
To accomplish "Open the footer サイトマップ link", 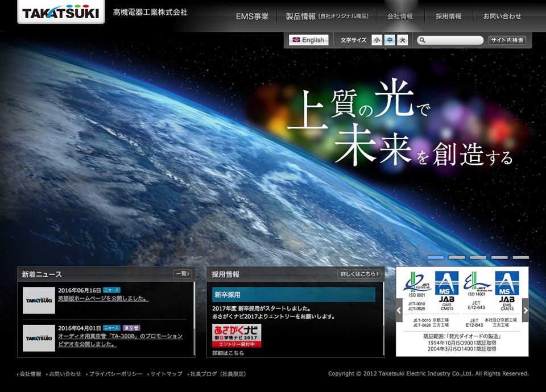I will pos(166,374).
